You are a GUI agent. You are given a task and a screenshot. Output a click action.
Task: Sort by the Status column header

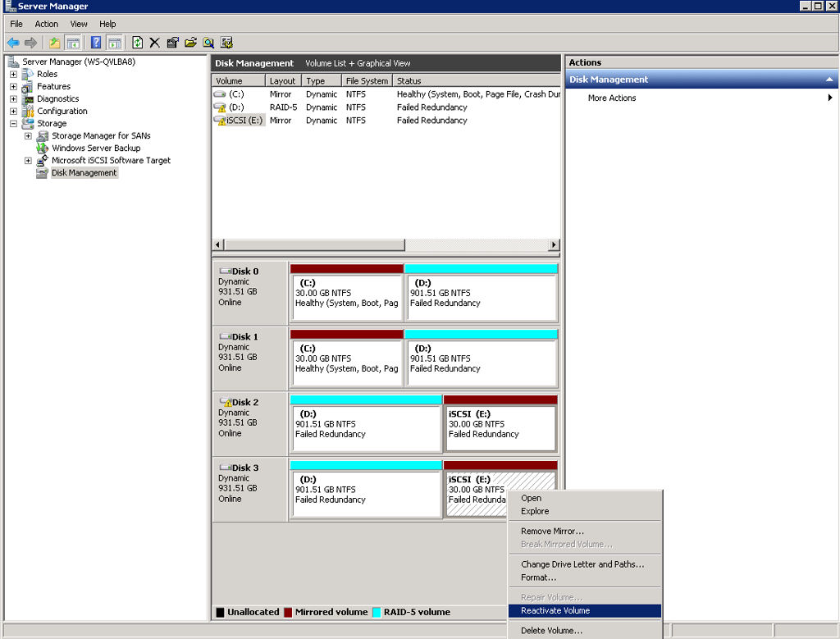click(477, 81)
